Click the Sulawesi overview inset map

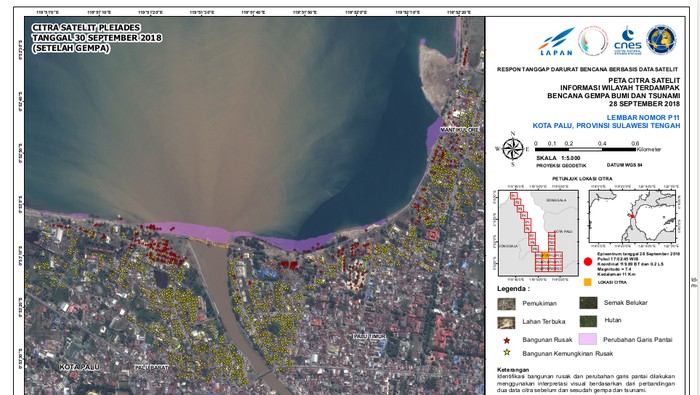tap(632, 216)
